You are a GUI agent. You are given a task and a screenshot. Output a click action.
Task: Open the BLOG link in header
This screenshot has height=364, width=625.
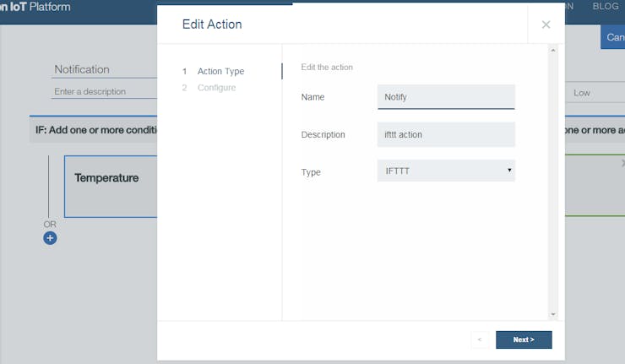[x=605, y=7]
